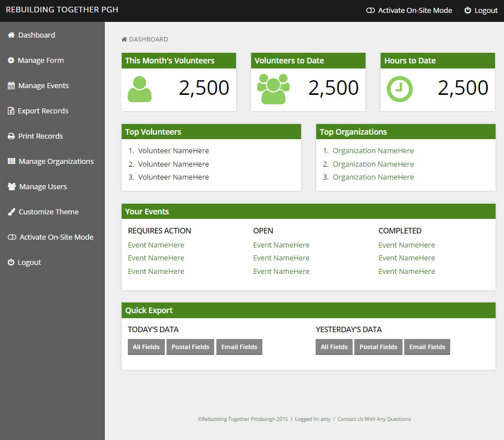Click the Top Organizations panel header
Screen dimensions: 504x440
406,132
